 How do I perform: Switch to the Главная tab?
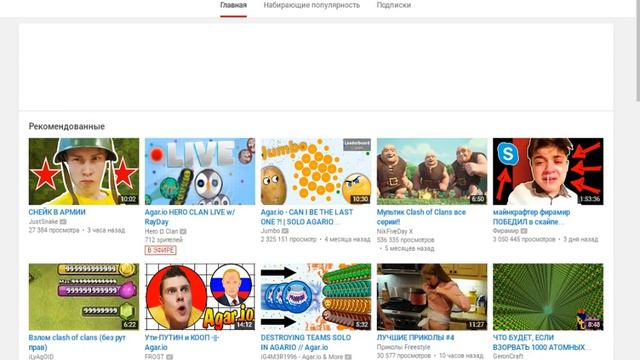point(233,5)
